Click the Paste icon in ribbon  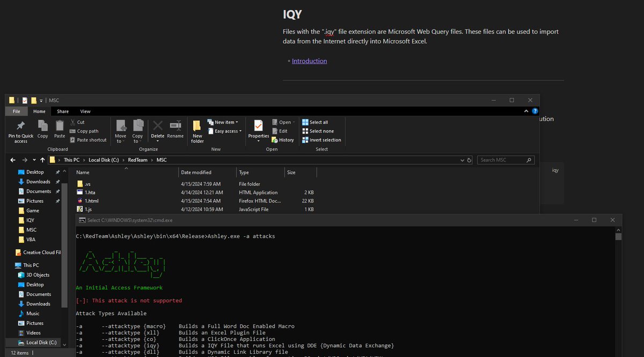coord(59,126)
